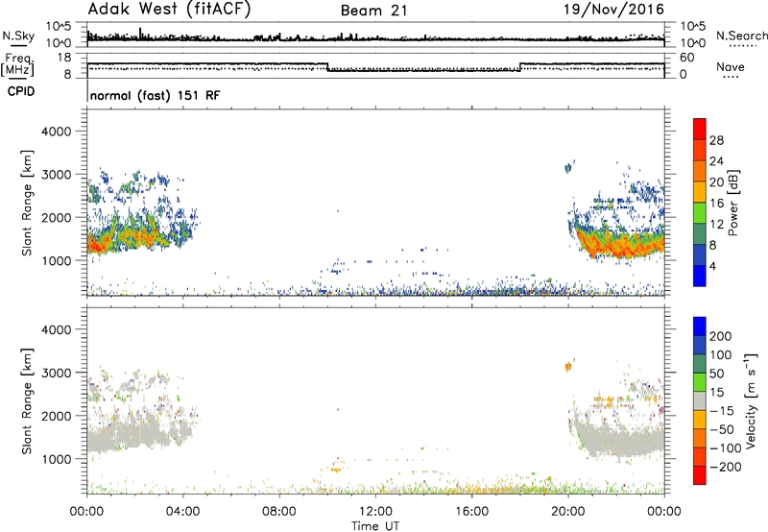Click the "N.Search" legend label

pos(741,36)
